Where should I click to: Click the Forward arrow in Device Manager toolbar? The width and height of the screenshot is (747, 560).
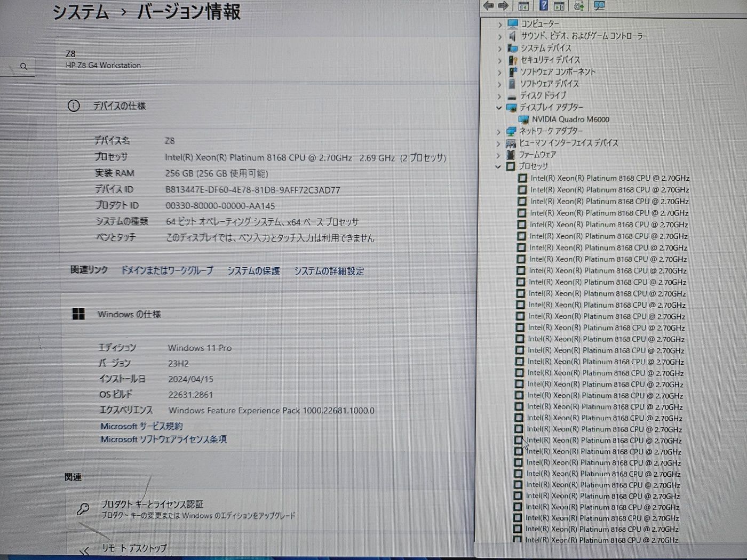coord(503,6)
